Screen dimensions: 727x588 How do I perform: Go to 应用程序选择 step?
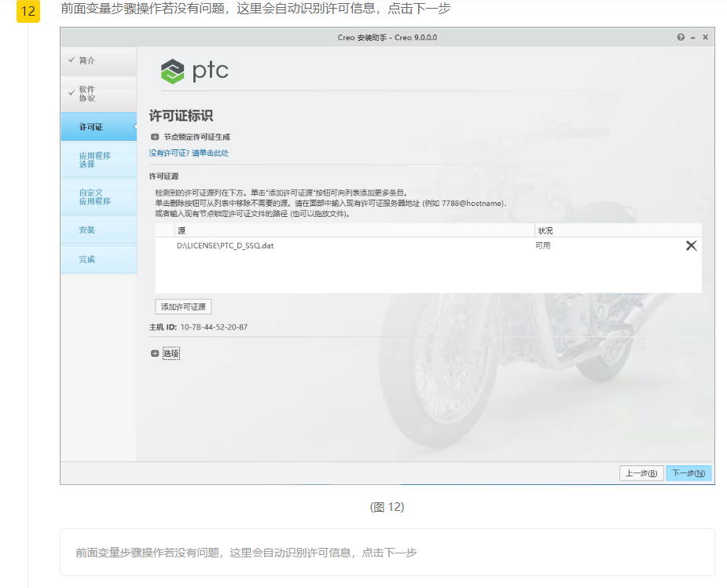(99, 160)
